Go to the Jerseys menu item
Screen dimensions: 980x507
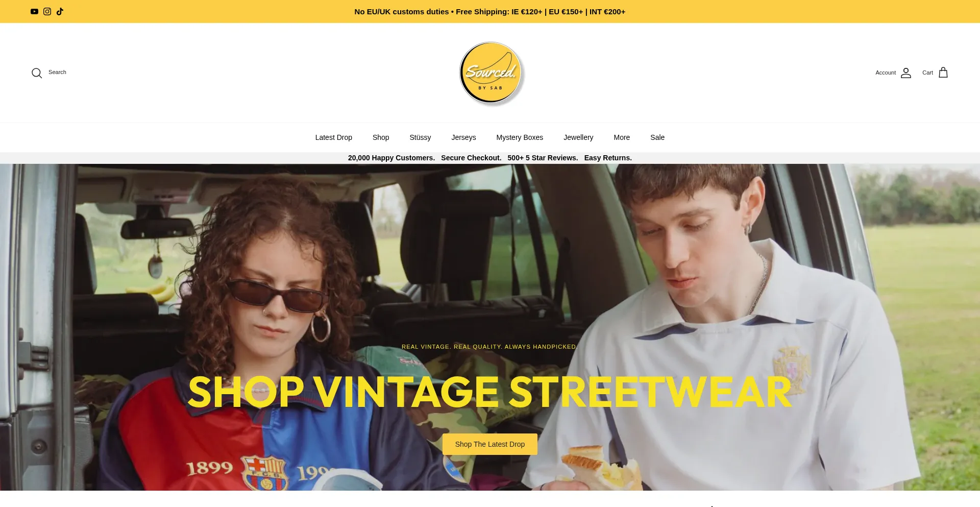pos(463,137)
